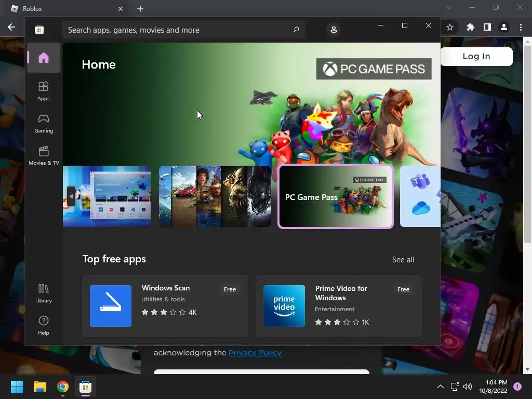Show hidden tray icons chevron

coord(441,387)
